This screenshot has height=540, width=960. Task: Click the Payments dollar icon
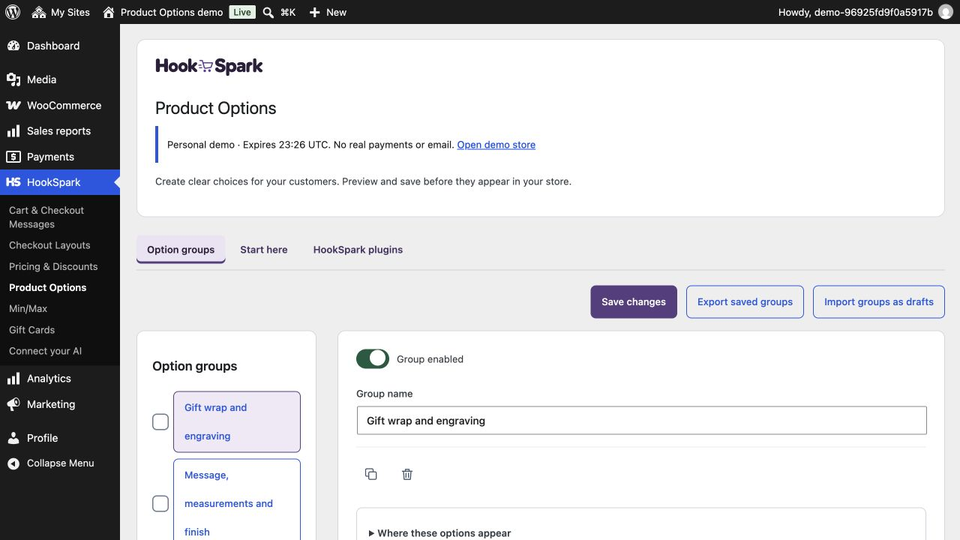[x=13, y=157]
